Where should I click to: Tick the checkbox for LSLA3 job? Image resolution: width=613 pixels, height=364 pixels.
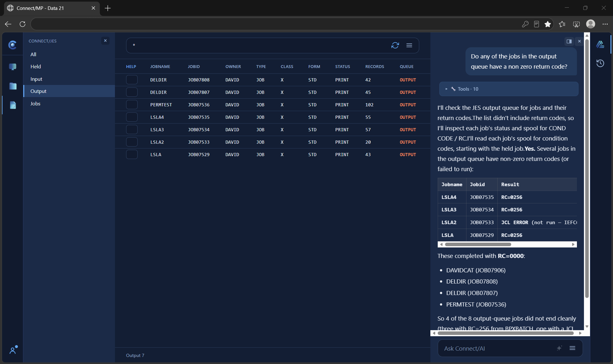132,130
